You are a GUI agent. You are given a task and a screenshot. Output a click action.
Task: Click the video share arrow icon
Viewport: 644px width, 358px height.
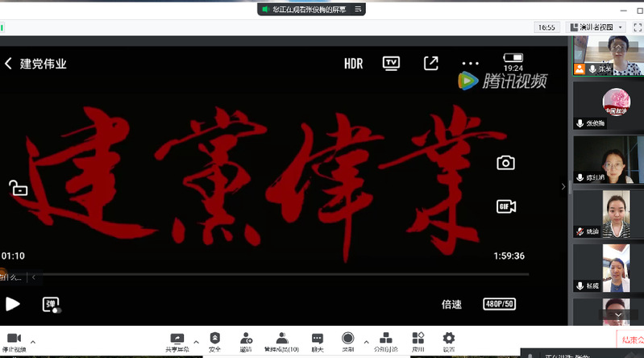(431, 64)
